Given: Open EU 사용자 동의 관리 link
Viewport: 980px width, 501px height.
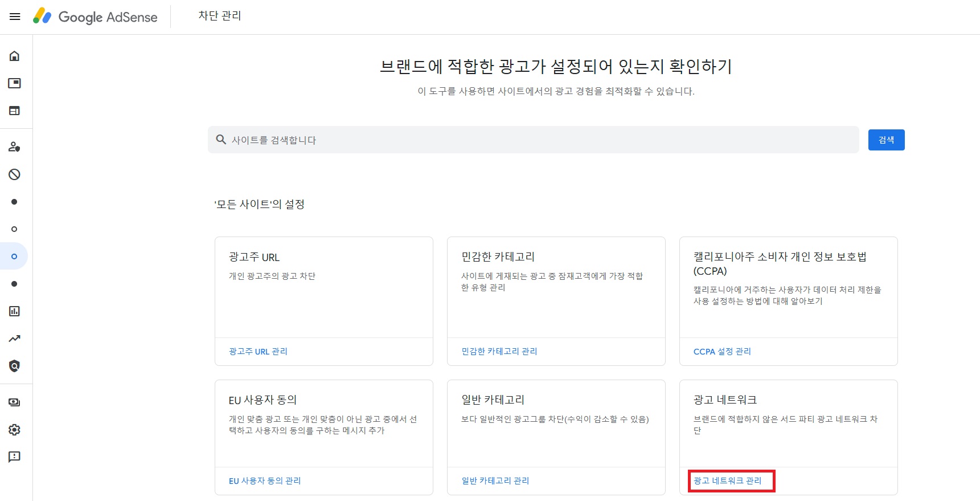Looking at the screenshot, I should click(265, 481).
